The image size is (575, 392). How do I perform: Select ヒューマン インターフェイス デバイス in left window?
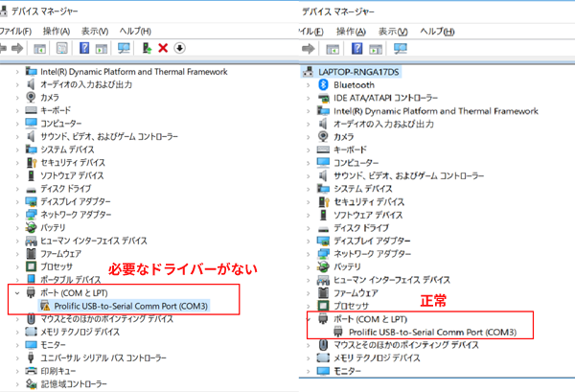[94, 241]
